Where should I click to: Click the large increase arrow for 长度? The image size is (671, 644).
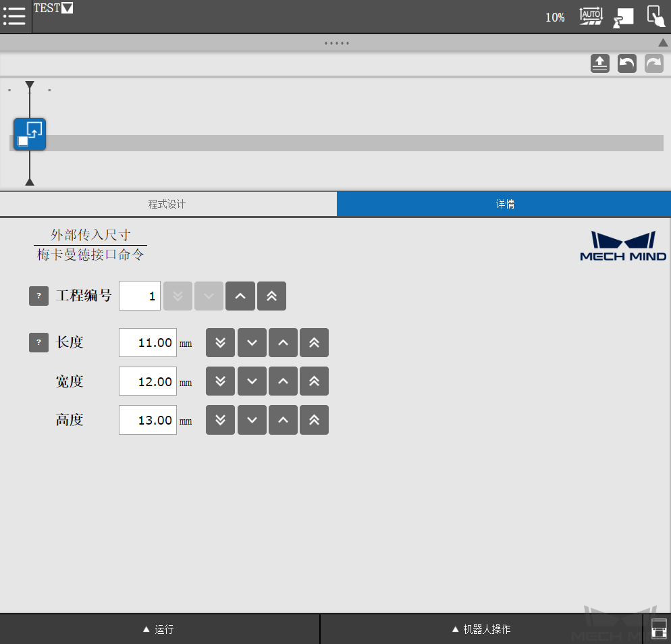tap(314, 342)
